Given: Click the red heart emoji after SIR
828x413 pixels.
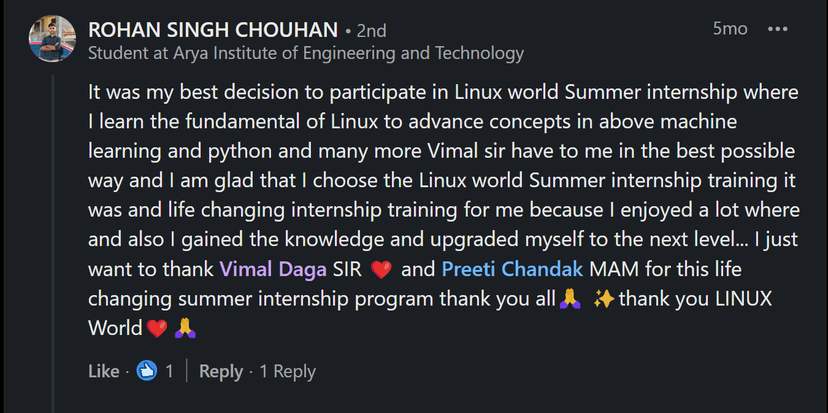Looking at the screenshot, I should 380,270.
